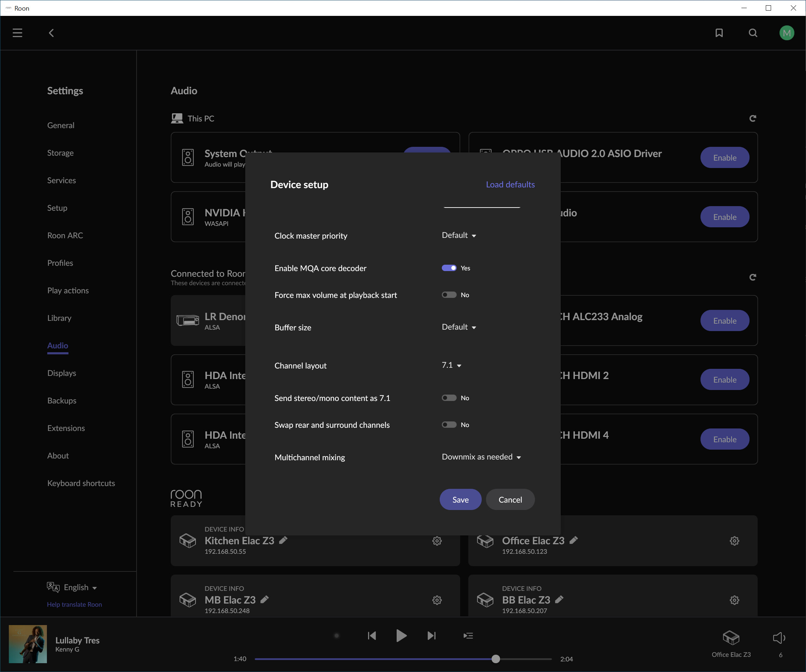806x672 pixels.
Task: Expand the Channel layout 7.1 dropdown
Action: [x=451, y=365]
